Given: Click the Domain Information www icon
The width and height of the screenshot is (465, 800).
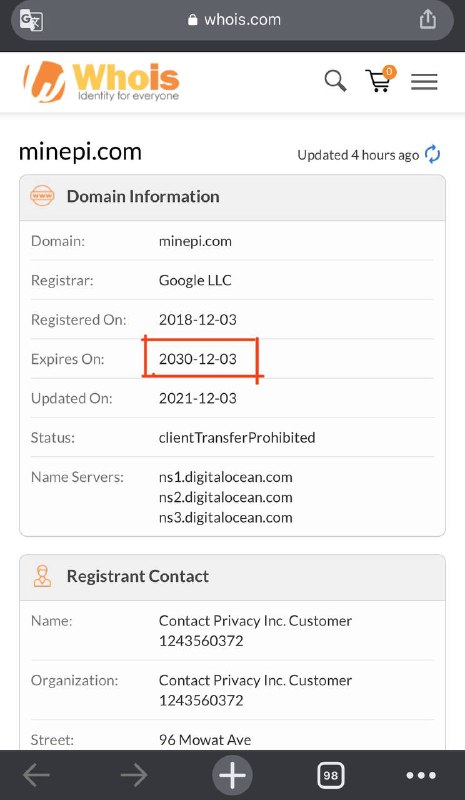Looking at the screenshot, I should click(42, 196).
